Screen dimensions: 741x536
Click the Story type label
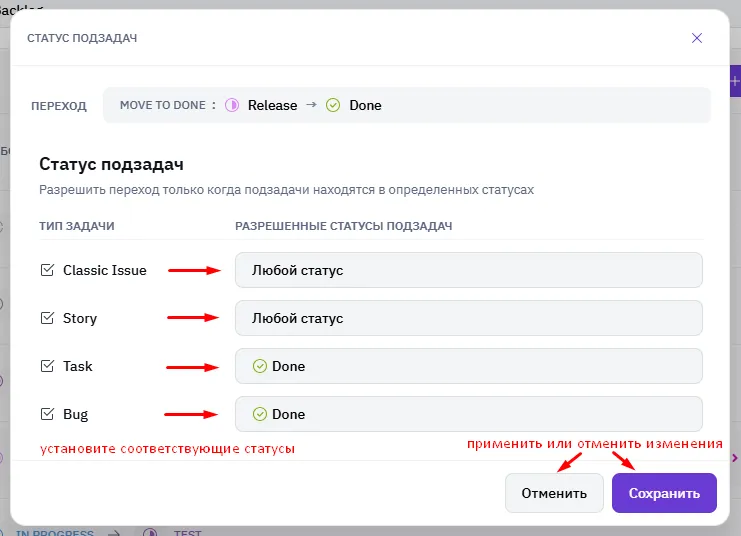click(x=80, y=319)
